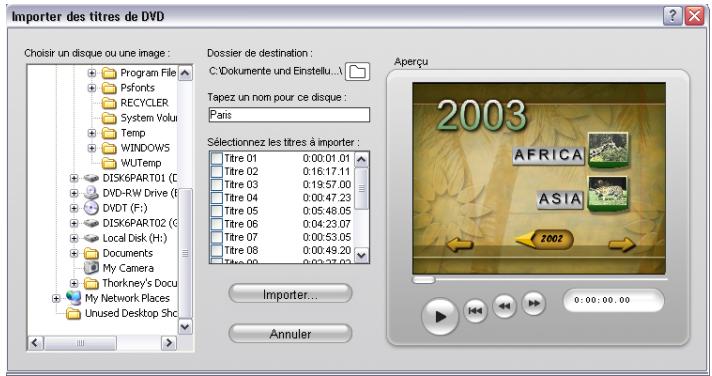Expand the Psfonts tree node
This screenshot has height=376, width=712.
coord(92,88)
